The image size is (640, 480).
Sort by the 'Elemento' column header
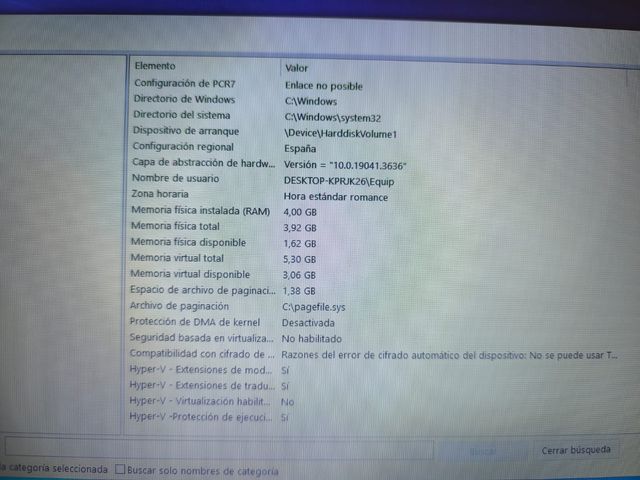(x=155, y=66)
